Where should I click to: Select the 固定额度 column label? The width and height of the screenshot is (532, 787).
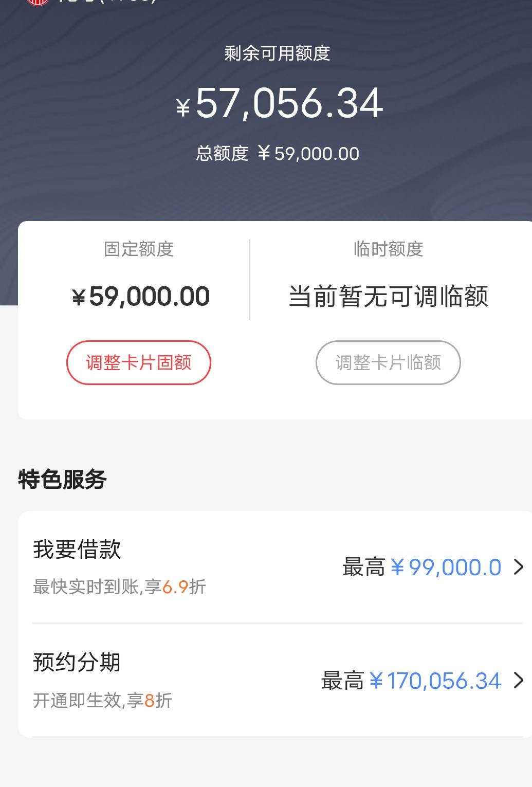(x=139, y=249)
